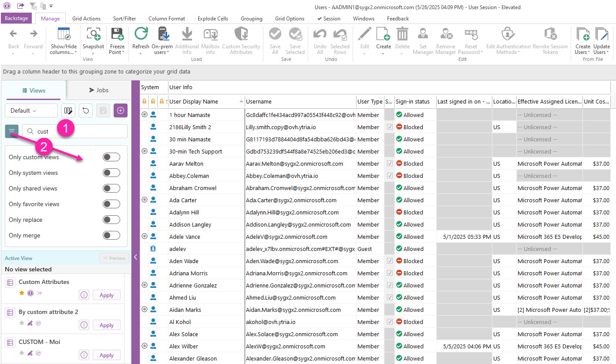Click the Snapshot camera icon
Viewport: 616px width, 364px height.
click(93, 34)
